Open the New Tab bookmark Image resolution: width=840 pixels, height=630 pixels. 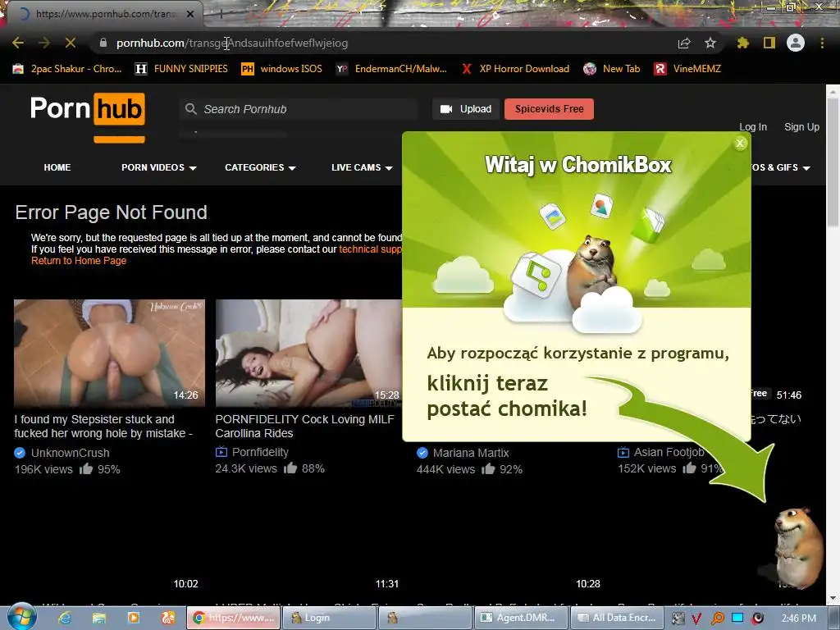coord(612,69)
